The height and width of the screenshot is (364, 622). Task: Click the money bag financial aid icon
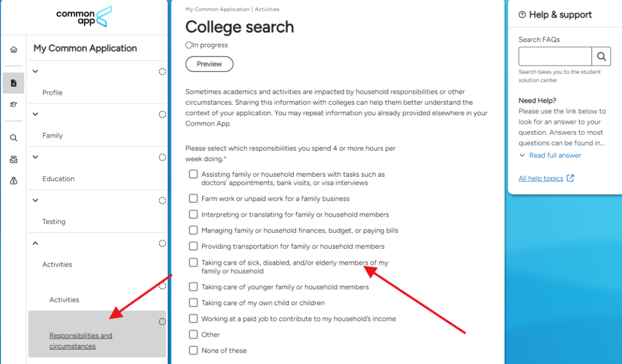click(13, 181)
